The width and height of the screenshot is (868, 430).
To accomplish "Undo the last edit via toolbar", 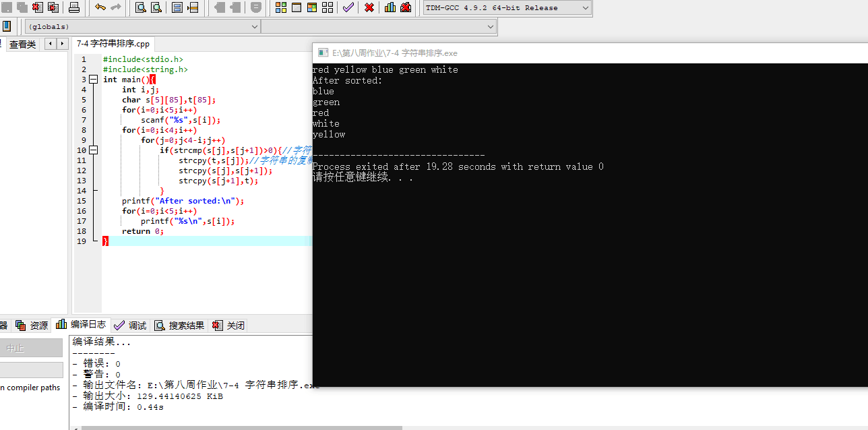I will pos(100,7).
